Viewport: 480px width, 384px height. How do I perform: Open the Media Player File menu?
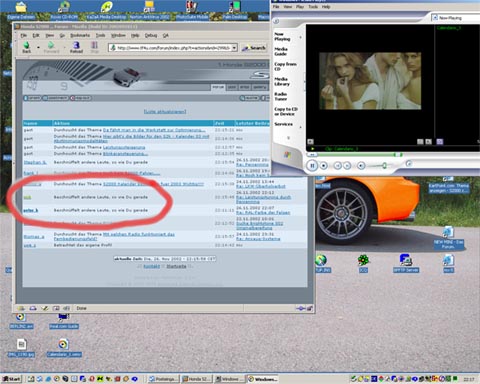coord(276,7)
